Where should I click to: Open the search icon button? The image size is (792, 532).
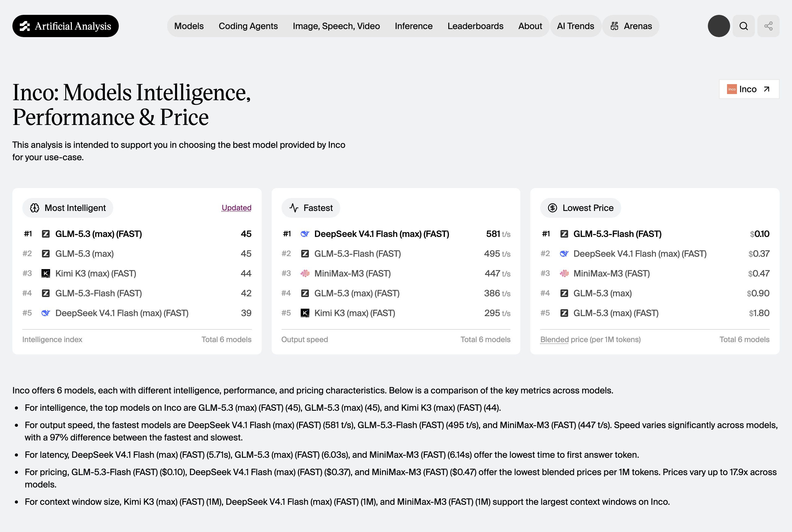[743, 26]
